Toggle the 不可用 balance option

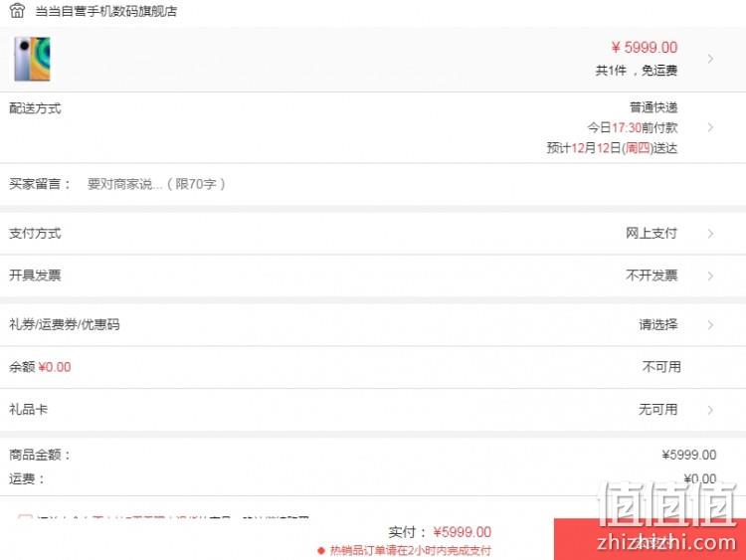(x=661, y=367)
